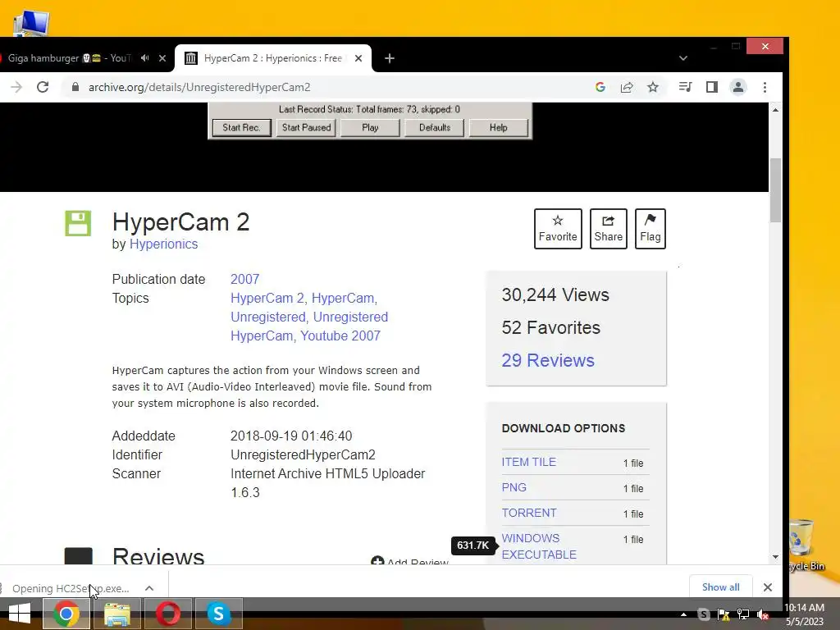This screenshot has width=840, height=630.
Task: Reload the archive.org page
Action: point(43,87)
